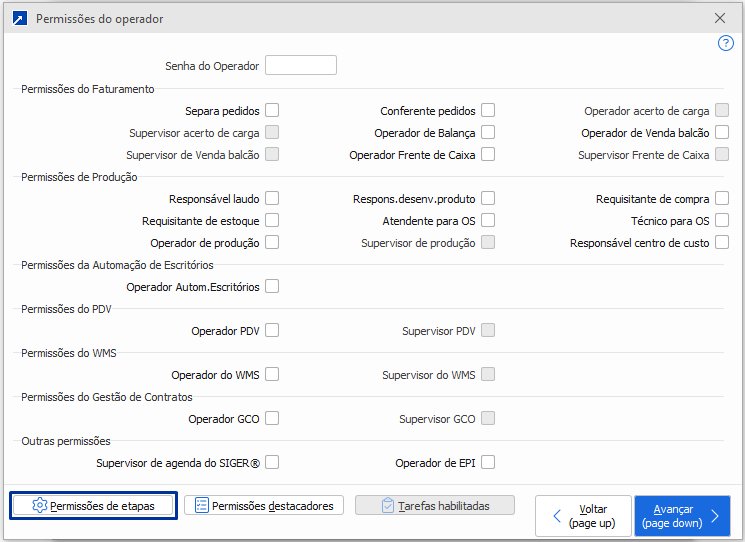Open Permissões destacadores button

(x=265, y=506)
